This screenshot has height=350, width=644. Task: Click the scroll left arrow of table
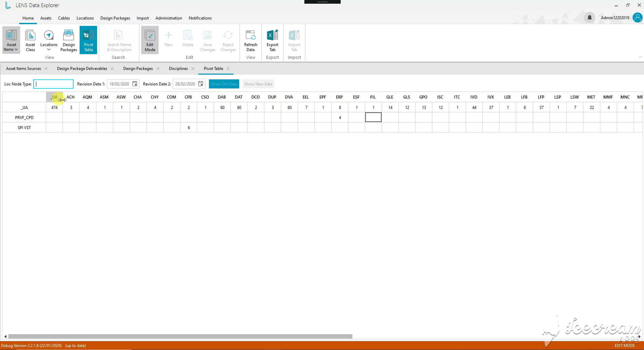coord(5,337)
